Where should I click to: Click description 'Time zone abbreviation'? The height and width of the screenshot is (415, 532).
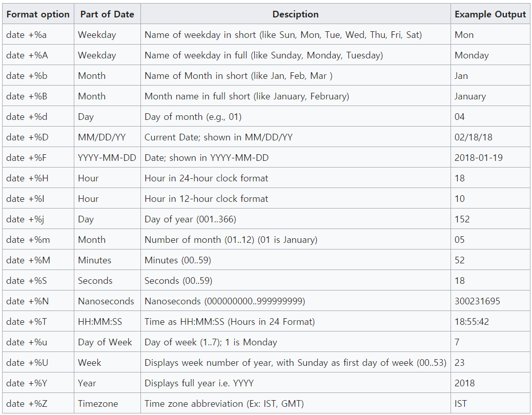click(194, 404)
